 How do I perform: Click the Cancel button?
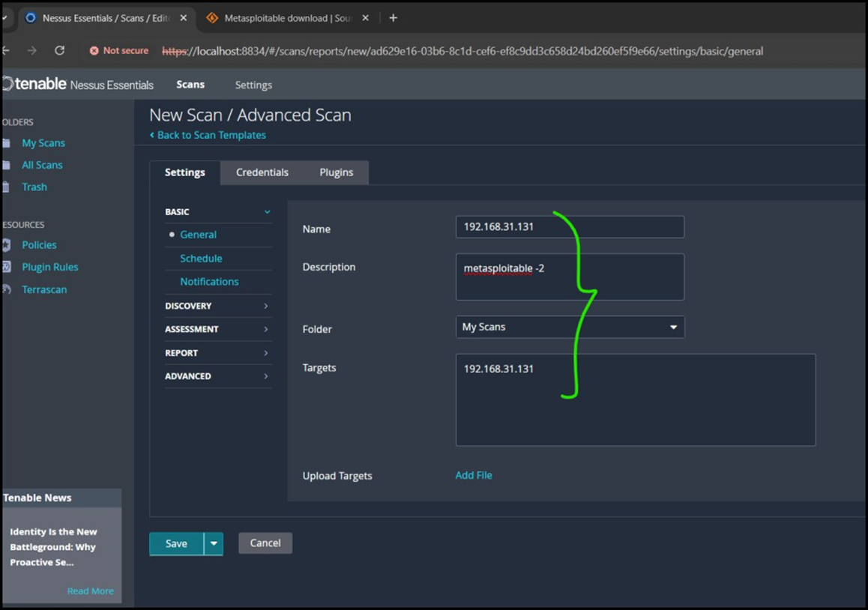(x=265, y=543)
